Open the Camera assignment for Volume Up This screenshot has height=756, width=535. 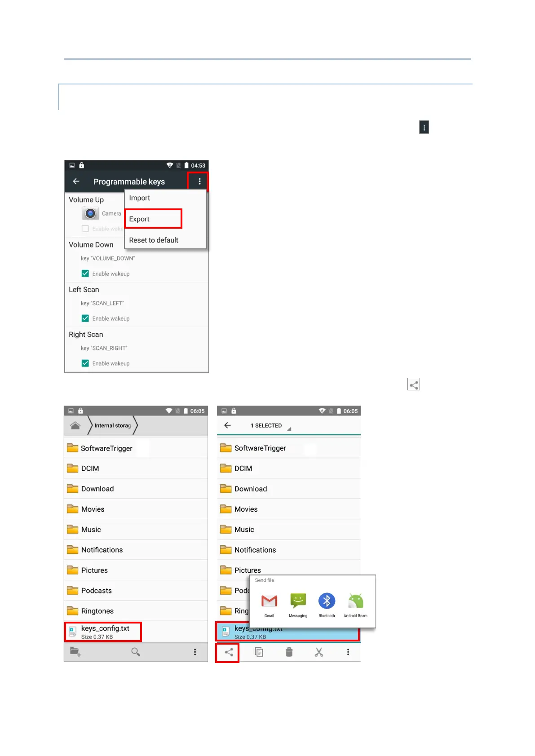(101, 213)
